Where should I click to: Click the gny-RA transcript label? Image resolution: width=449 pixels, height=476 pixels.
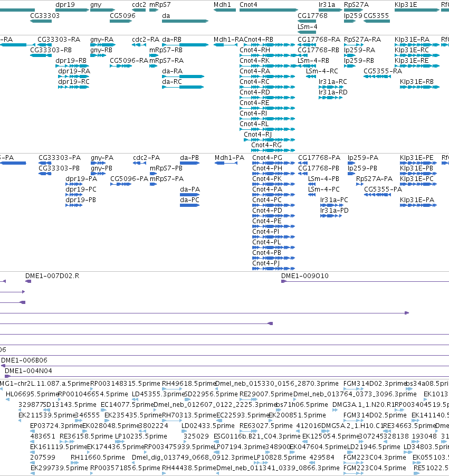pyautogui.click(x=102, y=40)
